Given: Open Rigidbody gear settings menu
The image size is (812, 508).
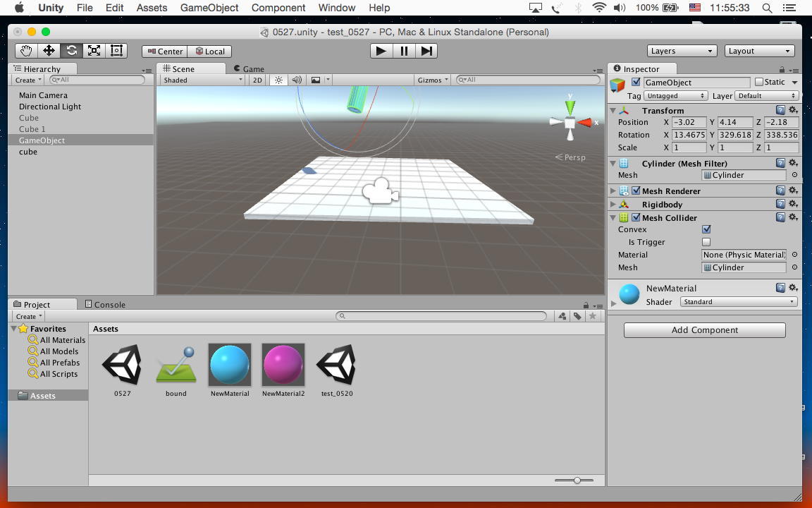Looking at the screenshot, I should point(793,204).
